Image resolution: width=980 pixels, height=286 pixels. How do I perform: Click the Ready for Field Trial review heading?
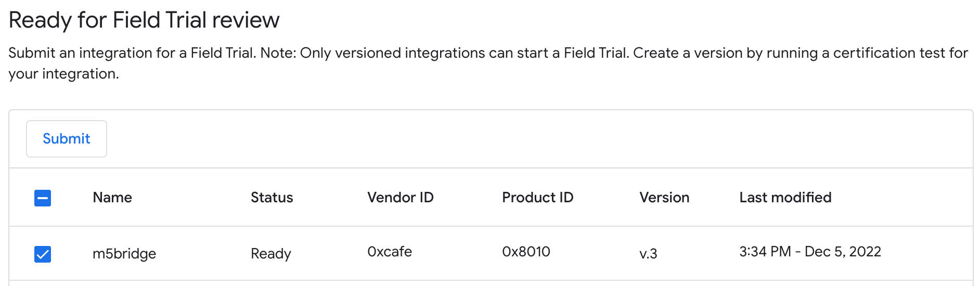[144, 20]
